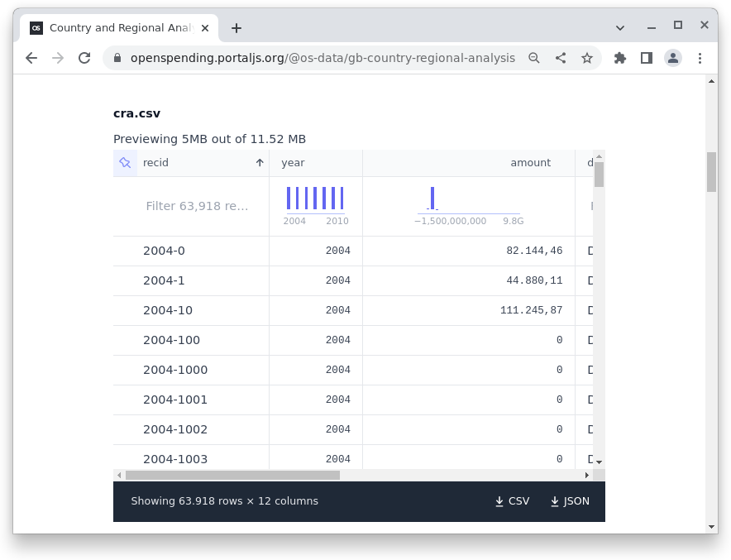Focus the Filter 63,918 records field
Image resolution: width=731 pixels, height=560 pixels.
(x=197, y=206)
